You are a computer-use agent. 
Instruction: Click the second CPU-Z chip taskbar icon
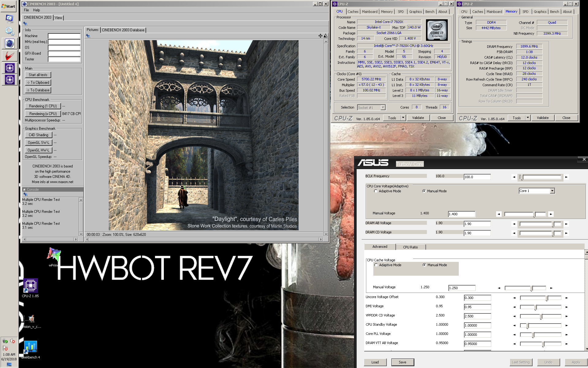[9, 80]
